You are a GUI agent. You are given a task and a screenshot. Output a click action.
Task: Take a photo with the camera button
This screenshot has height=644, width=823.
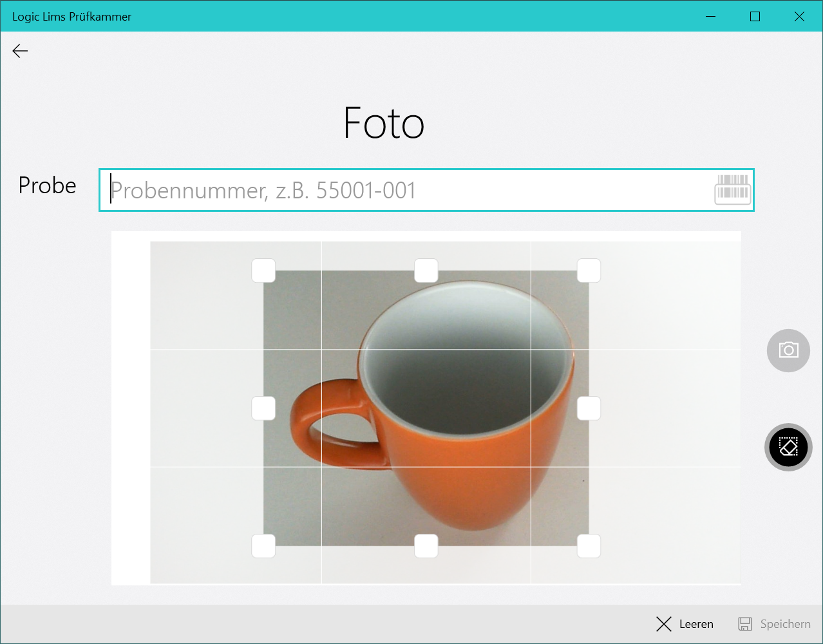788,350
